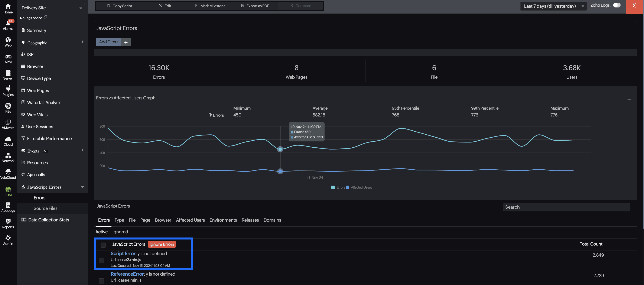Expand the Errors row chevron in graph stats
This screenshot has height=285, width=644.
[x=211, y=115]
